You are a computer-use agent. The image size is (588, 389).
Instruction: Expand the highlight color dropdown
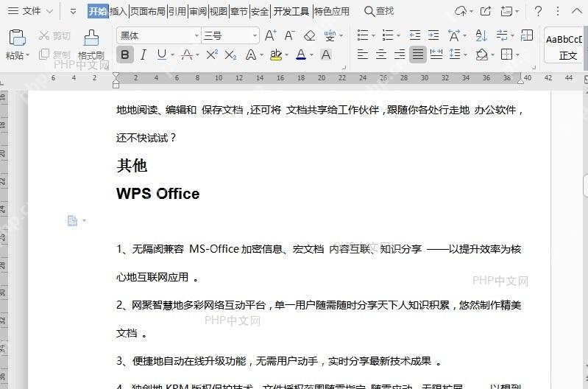287,55
